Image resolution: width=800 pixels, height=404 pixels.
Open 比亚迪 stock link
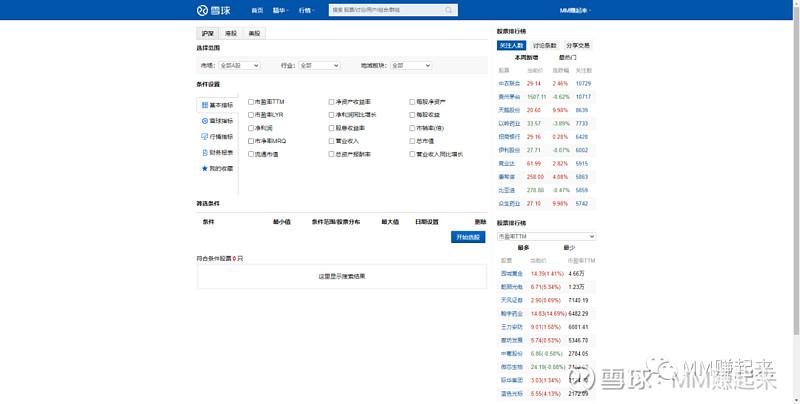tap(507, 190)
